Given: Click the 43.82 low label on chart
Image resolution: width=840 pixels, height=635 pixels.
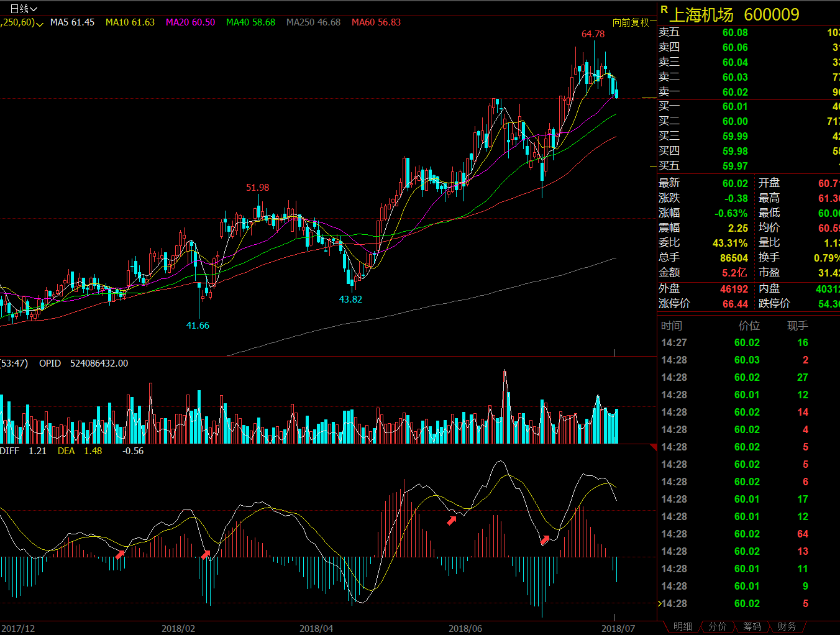Looking at the screenshot, I should pos(350,299).
